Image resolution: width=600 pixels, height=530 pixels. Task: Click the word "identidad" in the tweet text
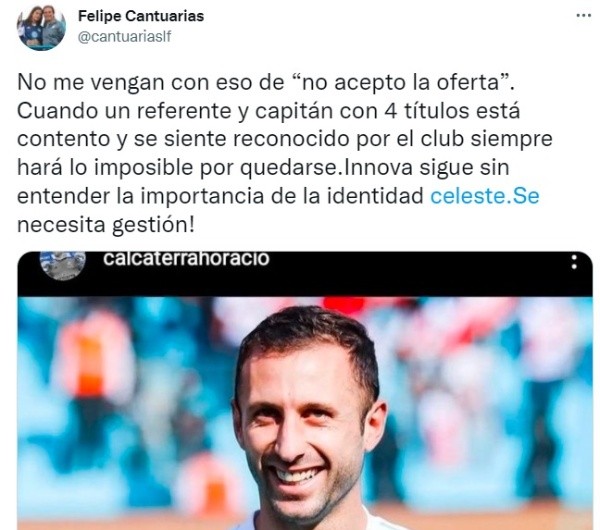click(x=375, y=196)
